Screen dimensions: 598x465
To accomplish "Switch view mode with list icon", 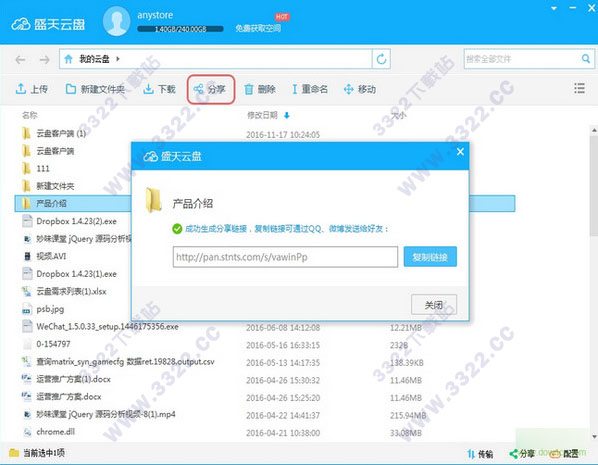I will click(579, 88).
